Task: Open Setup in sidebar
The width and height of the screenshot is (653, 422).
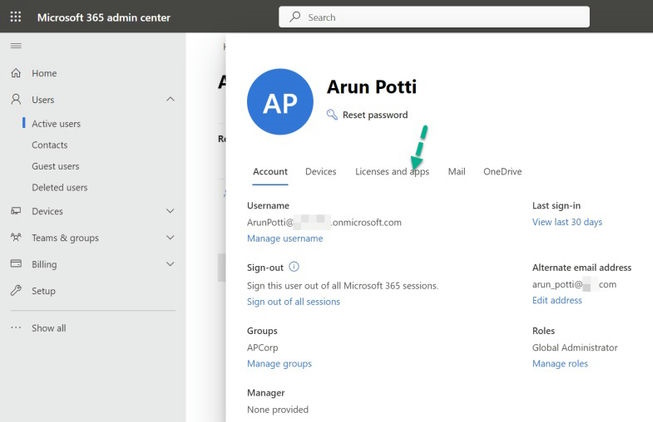Action: click(x=43, y=291)
